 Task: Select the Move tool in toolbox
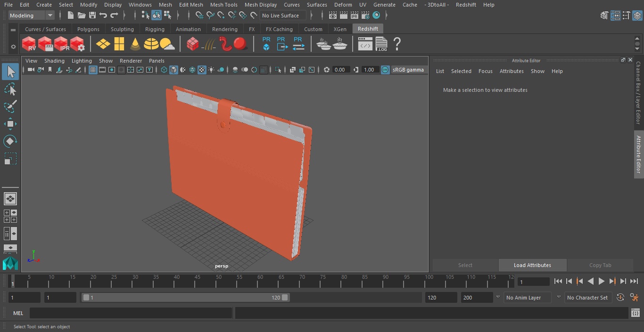point(10,124)
